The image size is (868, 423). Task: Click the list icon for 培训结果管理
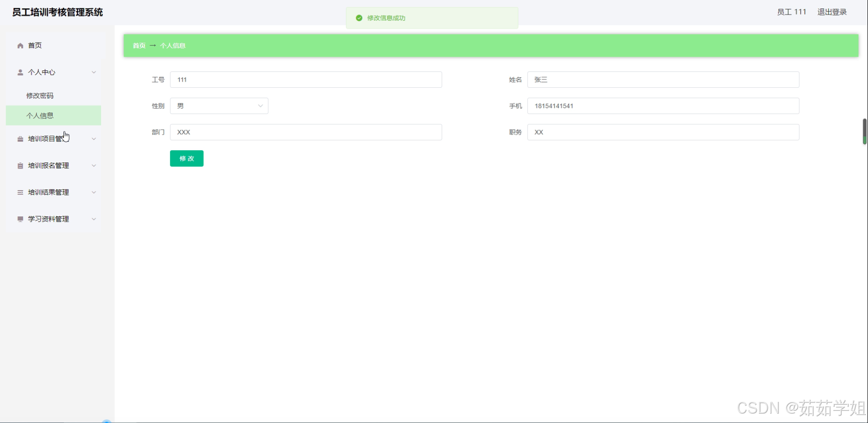pyautogui.click(x=20, y=192)
